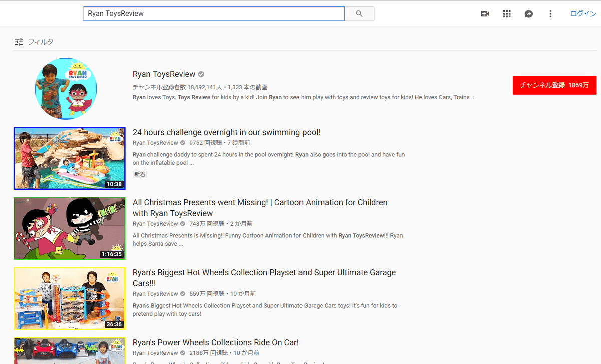Viewport: 601px width, 364px height.
Task: Click the Christmas Presents video description text
Action: [x=267, y=239]
